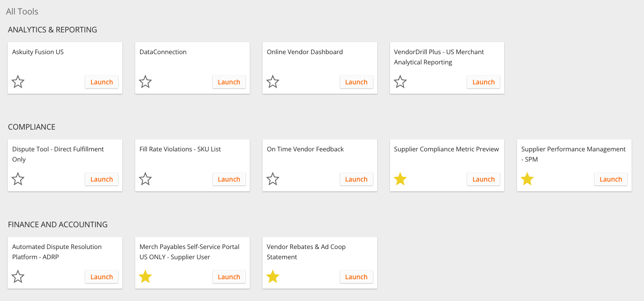Favorite the Askuity Fusion US tool

click(x=18, y=81)
